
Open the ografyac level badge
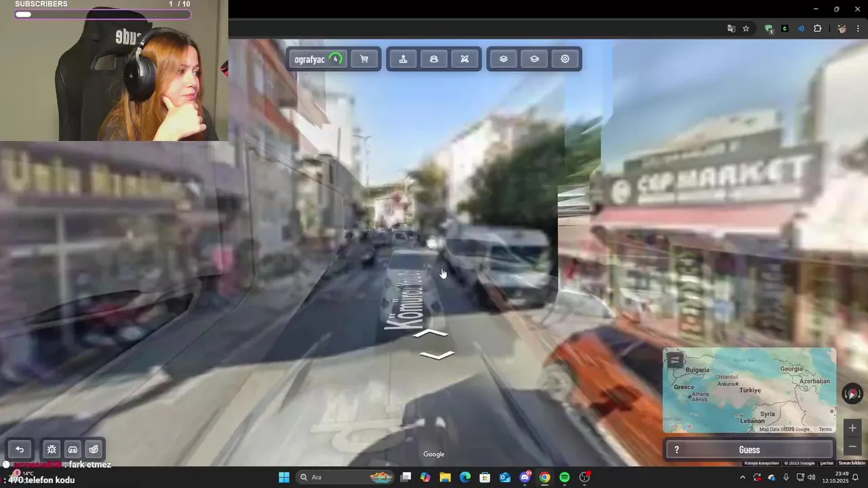tap(318, 59)
